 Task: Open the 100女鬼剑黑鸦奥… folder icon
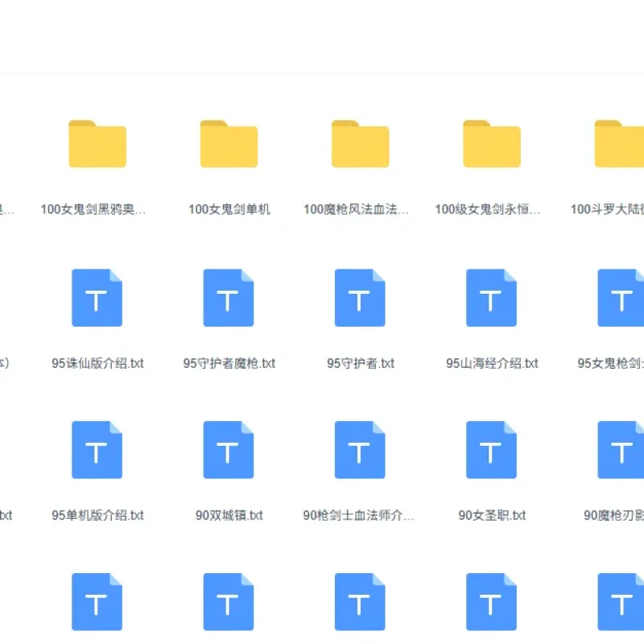pos(97,144)
